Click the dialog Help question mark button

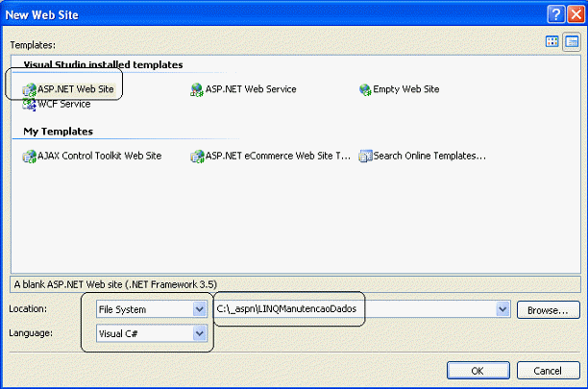coord(556,14)
